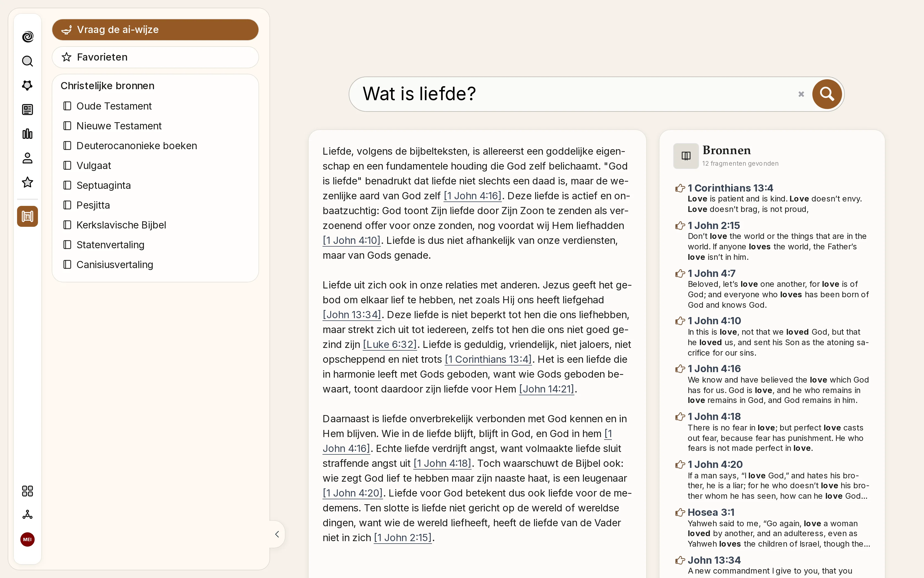Follow [John 13:34] citation in answer

352,315
